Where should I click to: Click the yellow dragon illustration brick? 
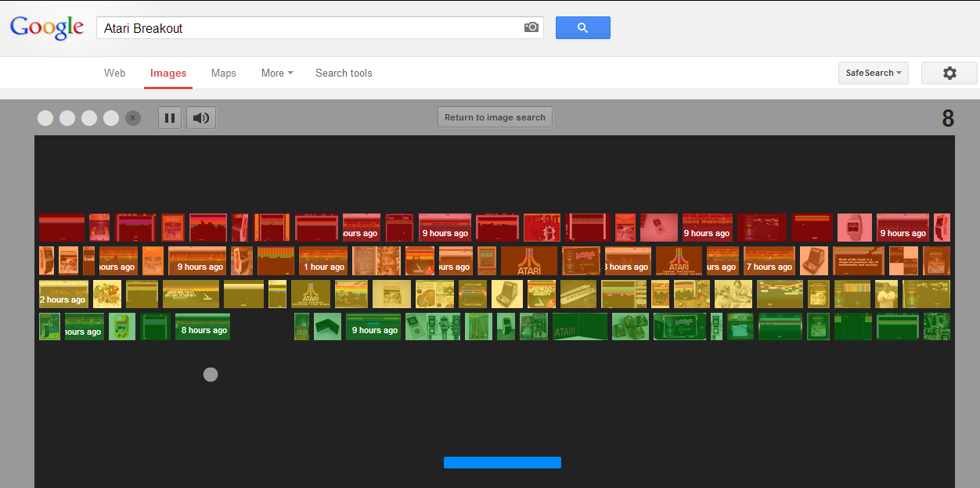[107, 294]
